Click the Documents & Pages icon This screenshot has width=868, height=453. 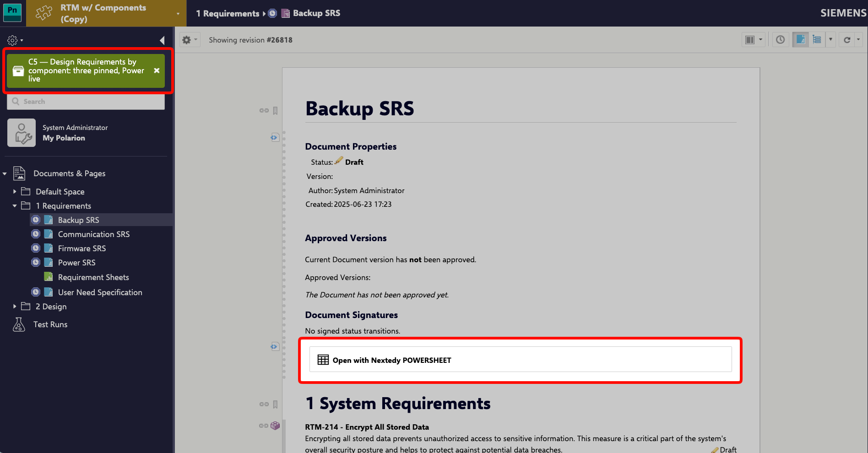pyautogui.click(x=19, y=173)
